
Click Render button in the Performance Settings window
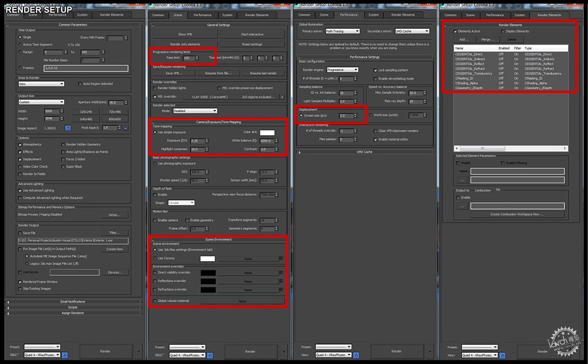(x=396, y=351)
